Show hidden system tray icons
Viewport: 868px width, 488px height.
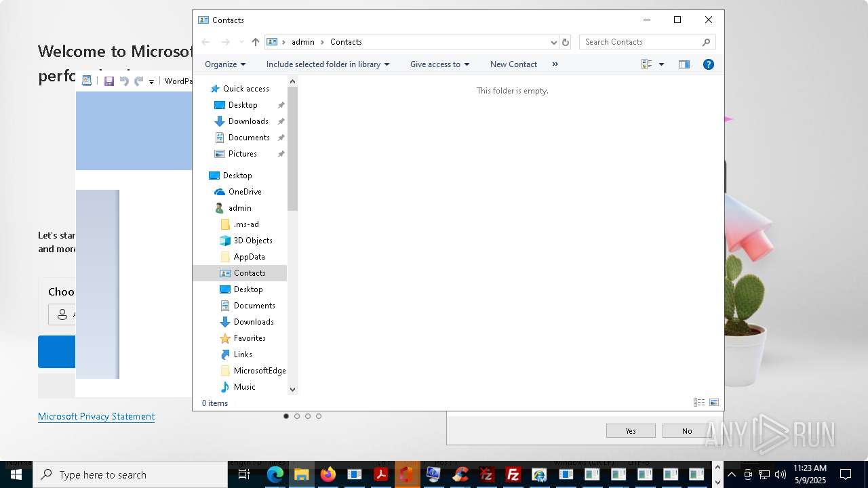[732, 474]
